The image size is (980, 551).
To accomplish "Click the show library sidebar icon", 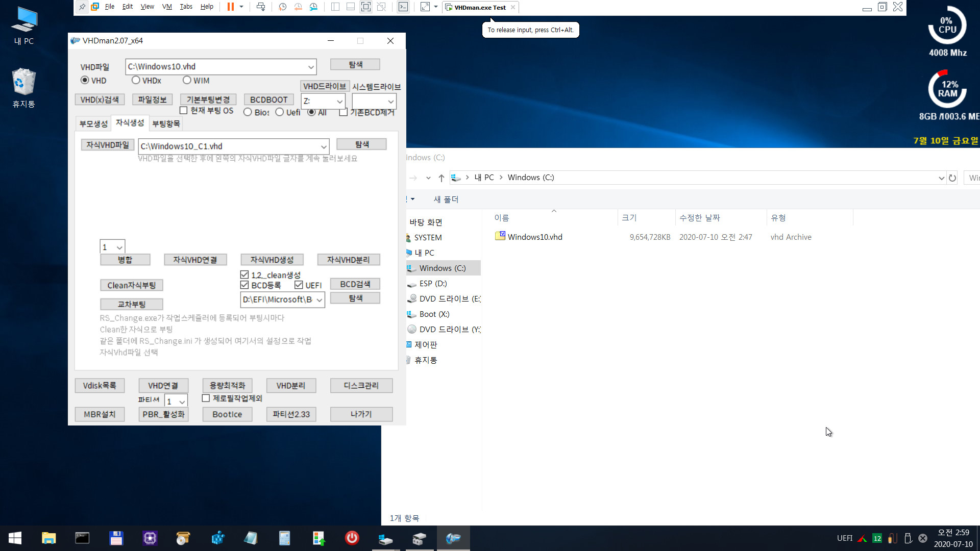I will pos(335,7).
